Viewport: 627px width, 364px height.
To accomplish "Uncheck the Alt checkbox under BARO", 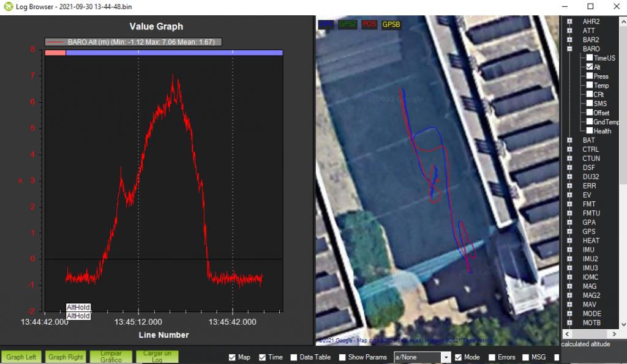I will click(589, 67).
